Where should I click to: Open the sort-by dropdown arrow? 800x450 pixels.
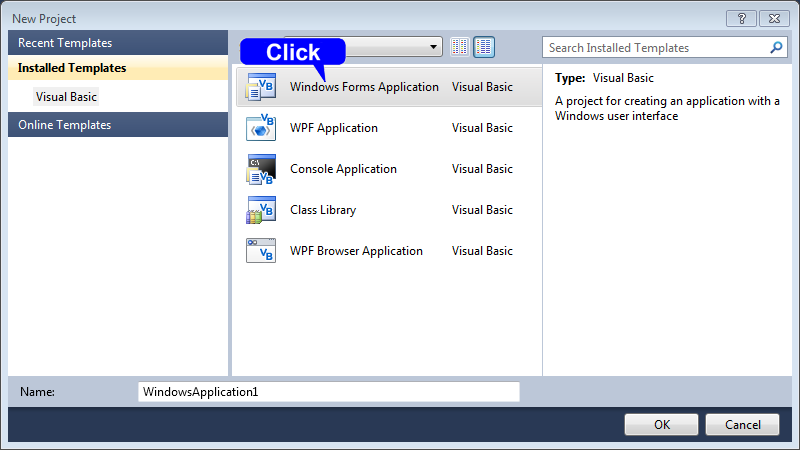433,47
